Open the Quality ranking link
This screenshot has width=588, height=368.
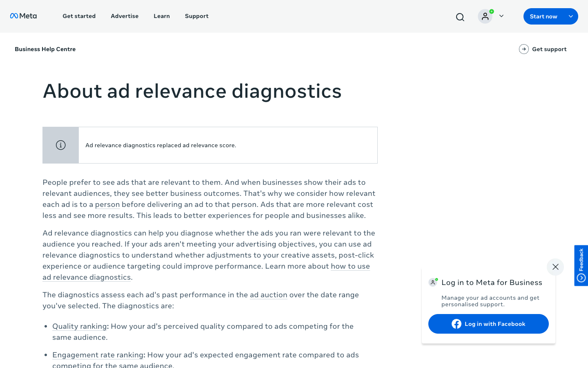pyautogui.click(x=80, y=326)
